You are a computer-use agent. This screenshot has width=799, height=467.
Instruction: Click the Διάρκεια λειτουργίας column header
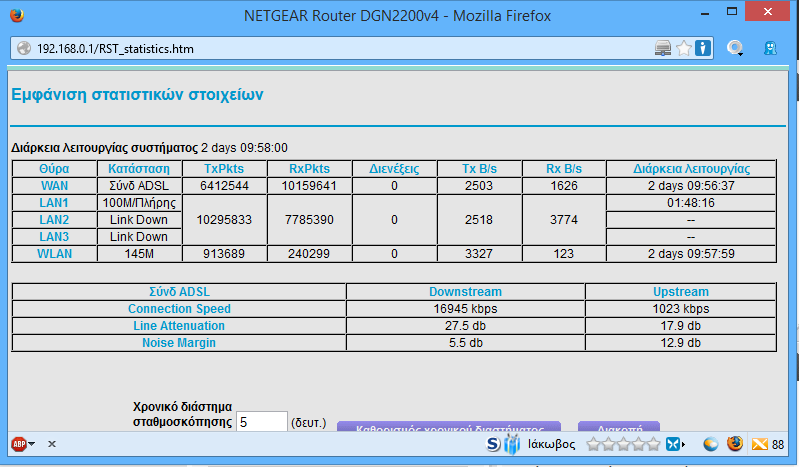point(691,169)
